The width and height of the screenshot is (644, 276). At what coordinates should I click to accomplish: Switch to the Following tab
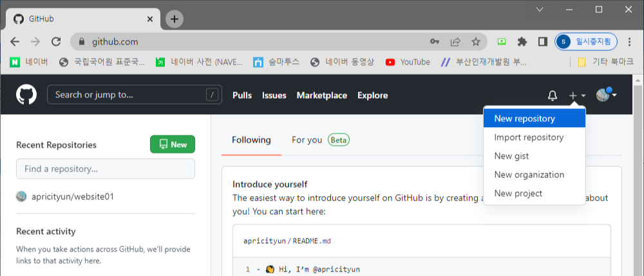pyautogui.click(x=251, y=140)
